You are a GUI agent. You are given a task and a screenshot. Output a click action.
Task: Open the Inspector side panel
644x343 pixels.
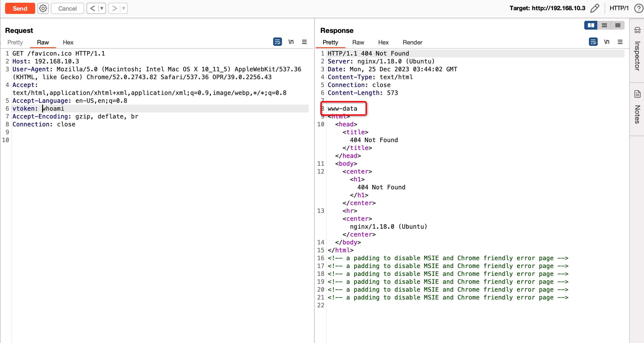point(637,50)
